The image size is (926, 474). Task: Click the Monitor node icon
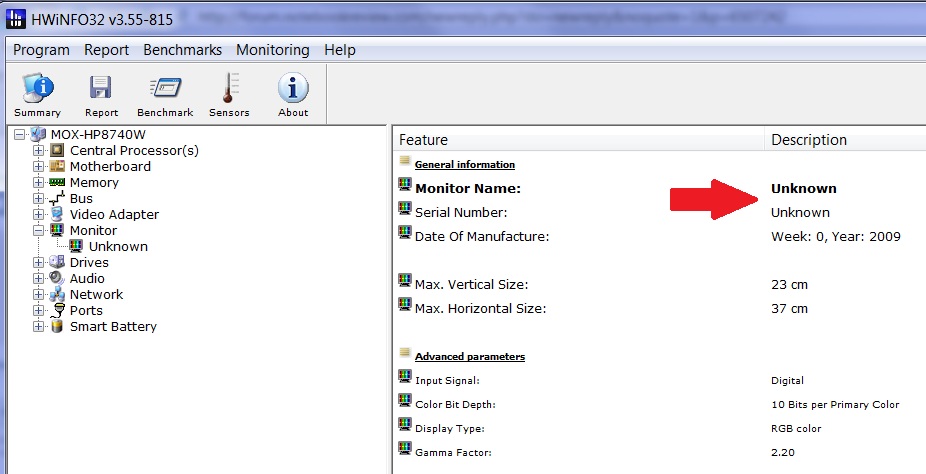pos(57,230)
